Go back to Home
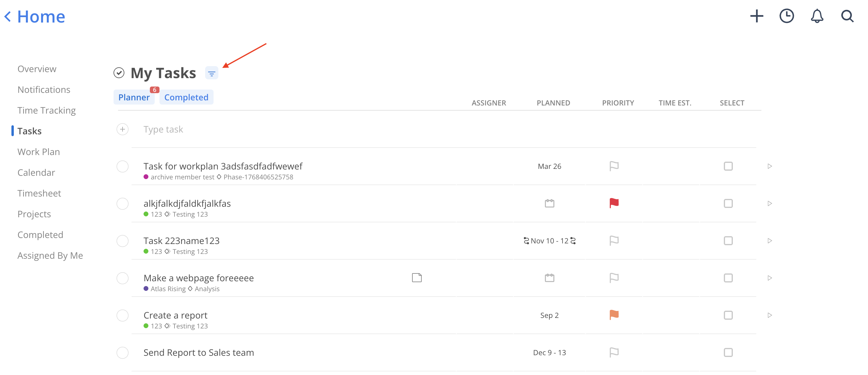868x375 pixels. (35, 17)
